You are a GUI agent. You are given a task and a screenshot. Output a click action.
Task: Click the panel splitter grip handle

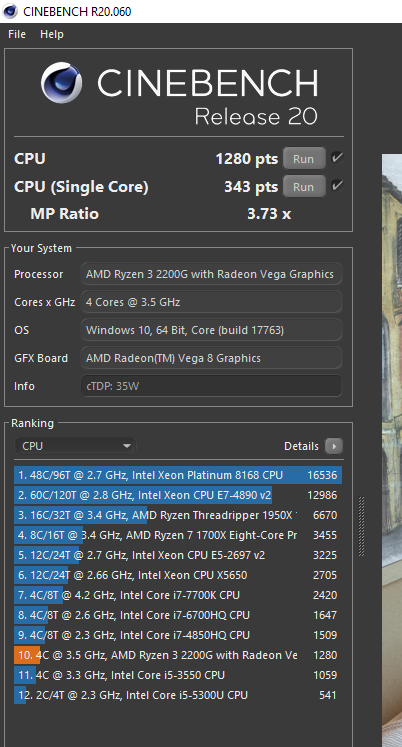[x=362, y=526]
